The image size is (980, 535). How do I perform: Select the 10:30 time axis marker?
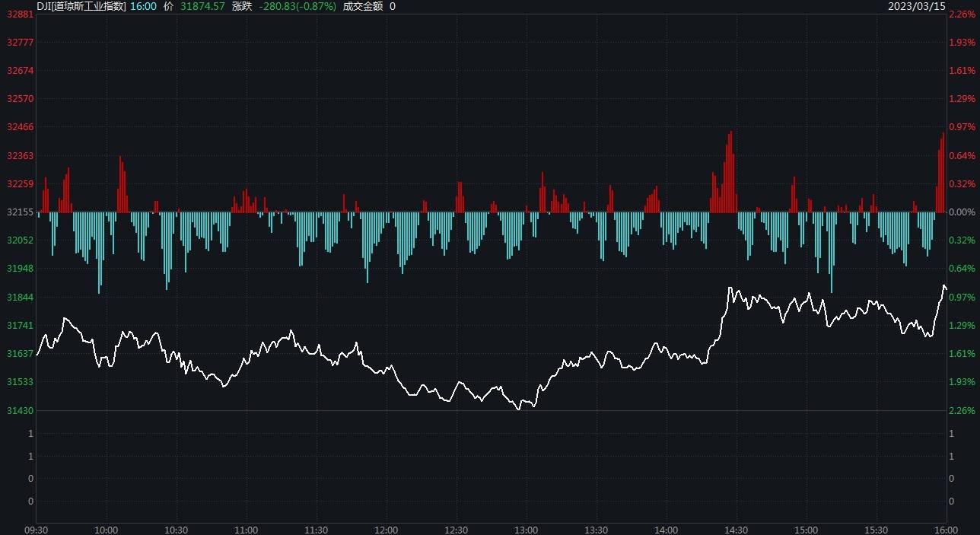tap(176, 530)
